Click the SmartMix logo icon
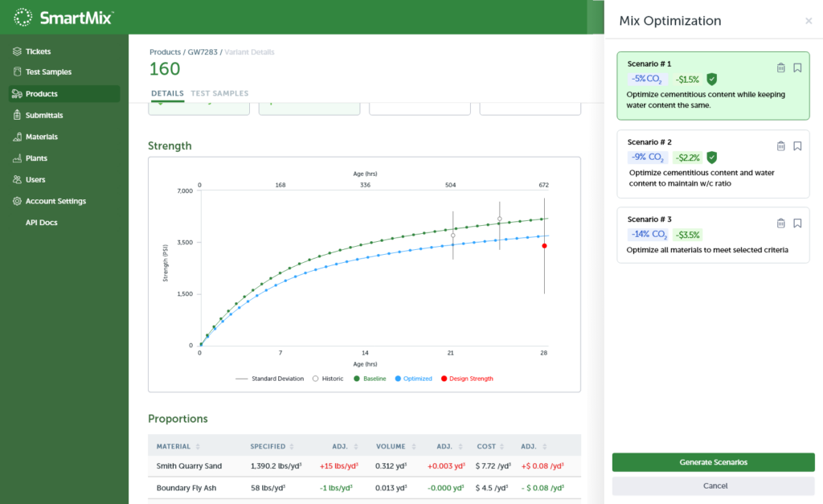This screenshot has height=504, width=823. coord(23,16)
